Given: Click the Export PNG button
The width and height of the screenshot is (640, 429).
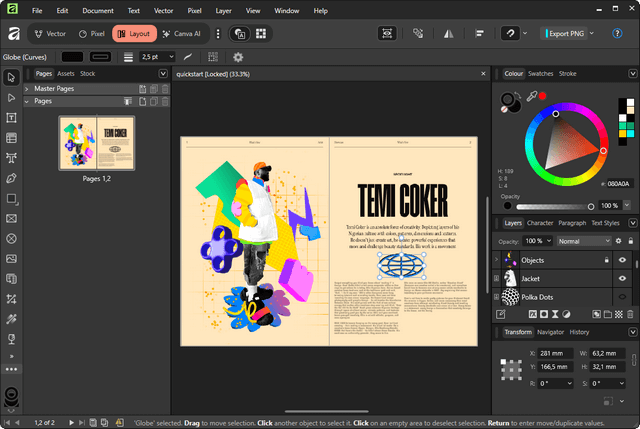Looking at the screenshot, I should click(566, 33).
